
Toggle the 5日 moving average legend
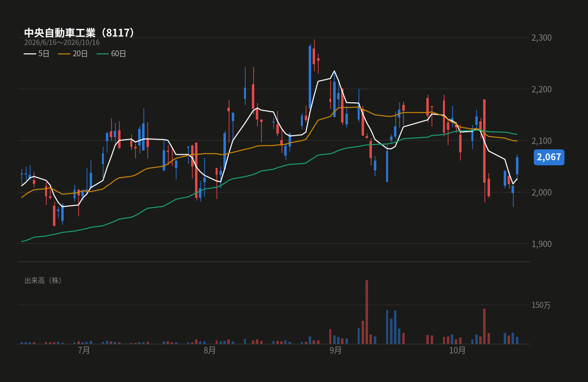coord(37,54)
